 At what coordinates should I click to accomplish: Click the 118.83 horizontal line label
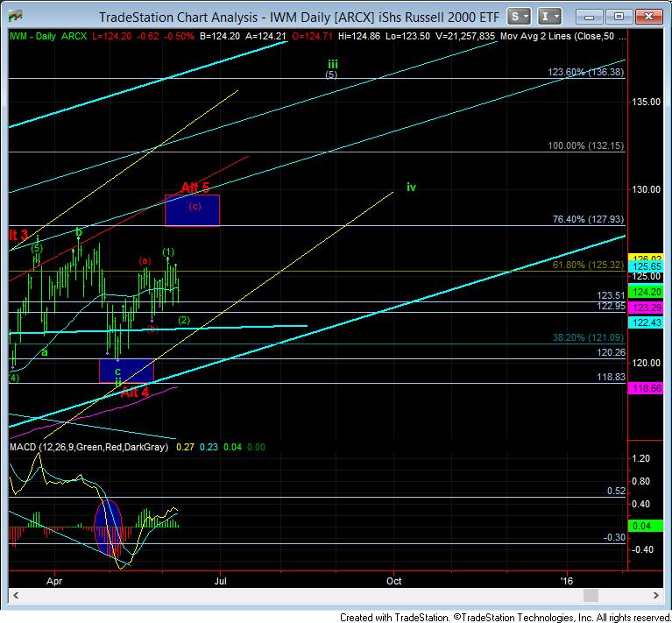click(612, 377)
